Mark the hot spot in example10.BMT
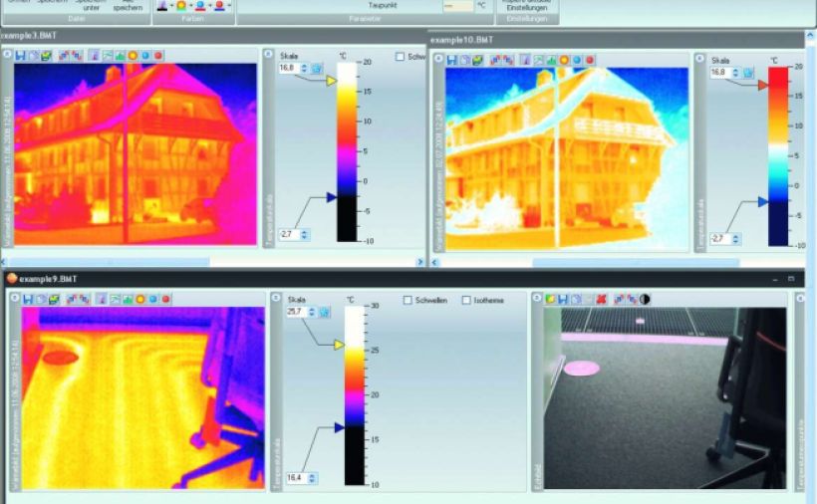 pyautogui.click(x=564, y=60)
